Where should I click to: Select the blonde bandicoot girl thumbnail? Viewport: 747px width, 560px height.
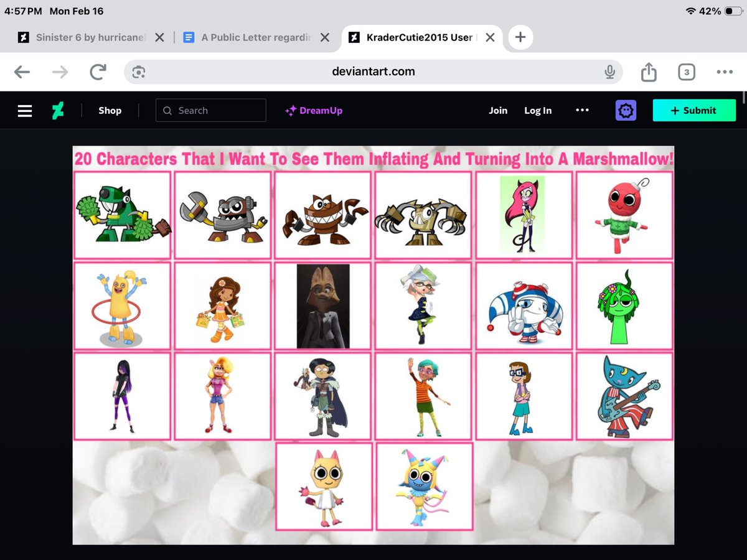click(223, 396)
